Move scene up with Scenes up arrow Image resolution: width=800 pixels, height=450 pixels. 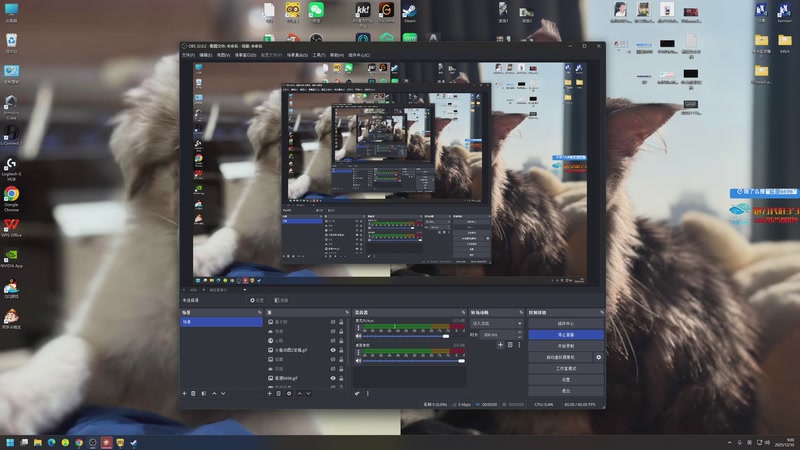tap(214, 393)
